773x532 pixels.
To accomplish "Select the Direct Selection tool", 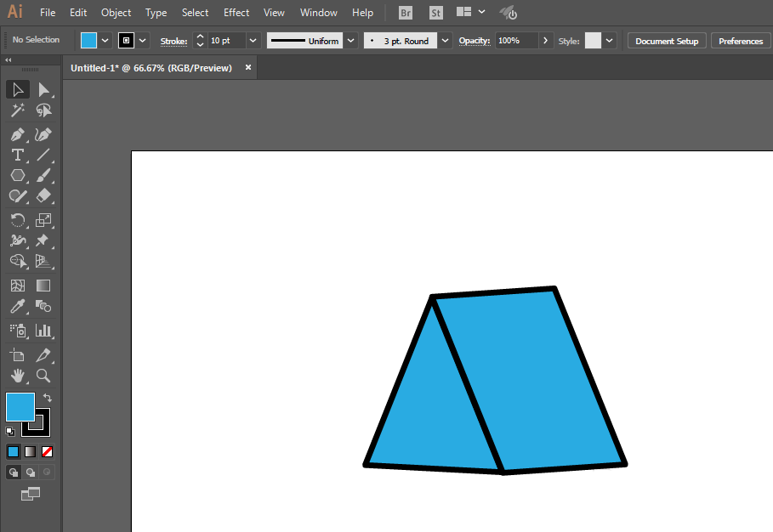I will [43, 90].
